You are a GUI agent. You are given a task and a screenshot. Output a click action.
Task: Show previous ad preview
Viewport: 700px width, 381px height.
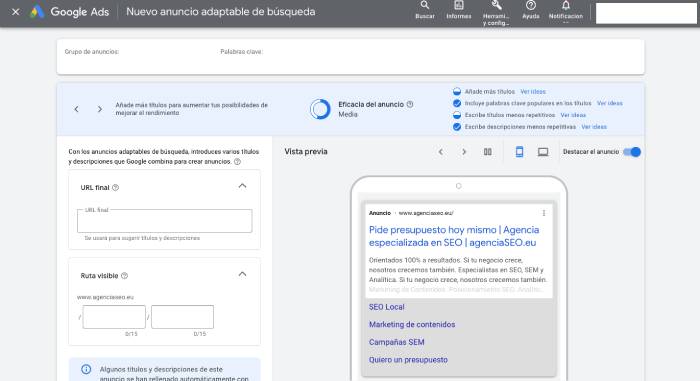tap(441, 152)
